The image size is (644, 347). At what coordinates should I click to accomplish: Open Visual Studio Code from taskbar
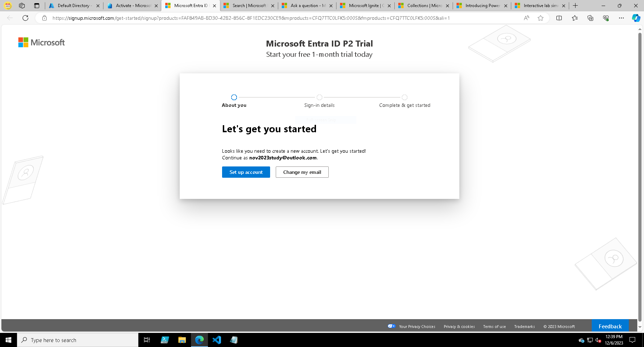pyautogui.click(x=217, y=340)
